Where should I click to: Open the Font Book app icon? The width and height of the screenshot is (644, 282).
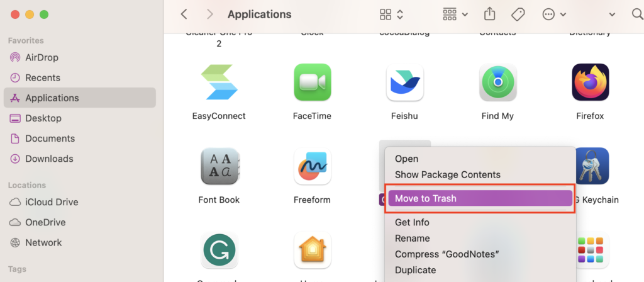pos(219,167)
